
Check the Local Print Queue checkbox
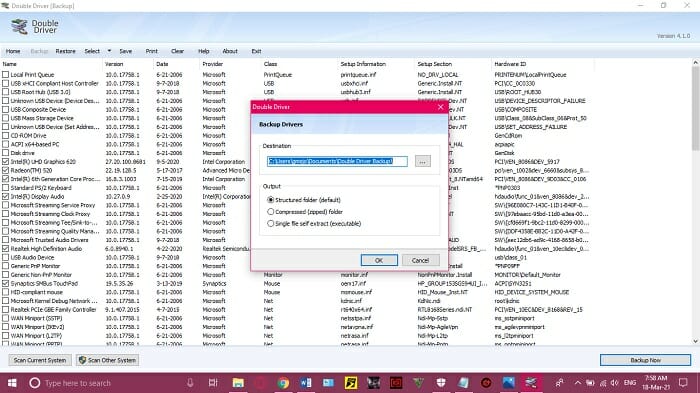pyautogui.click(x=5, y=75)
